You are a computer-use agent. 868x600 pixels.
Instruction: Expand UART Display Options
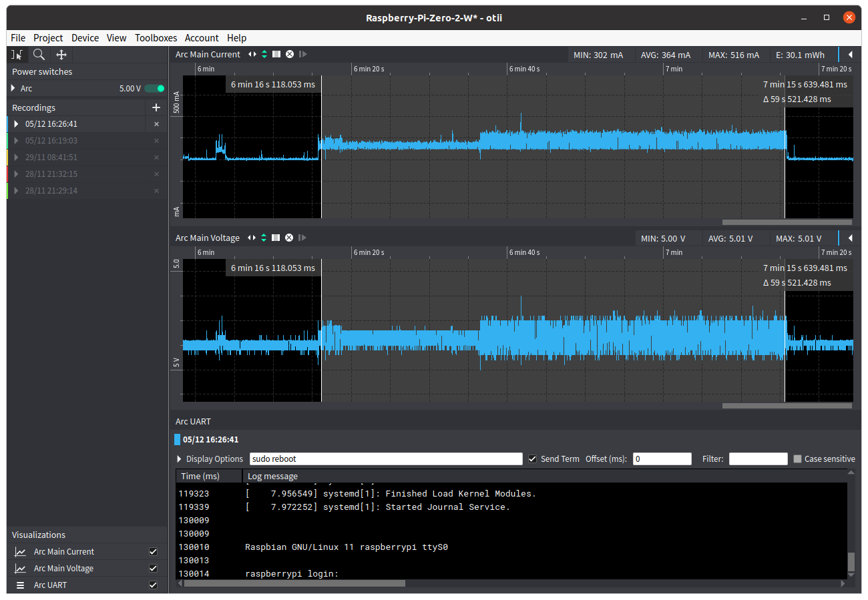[x=179, y=459]
